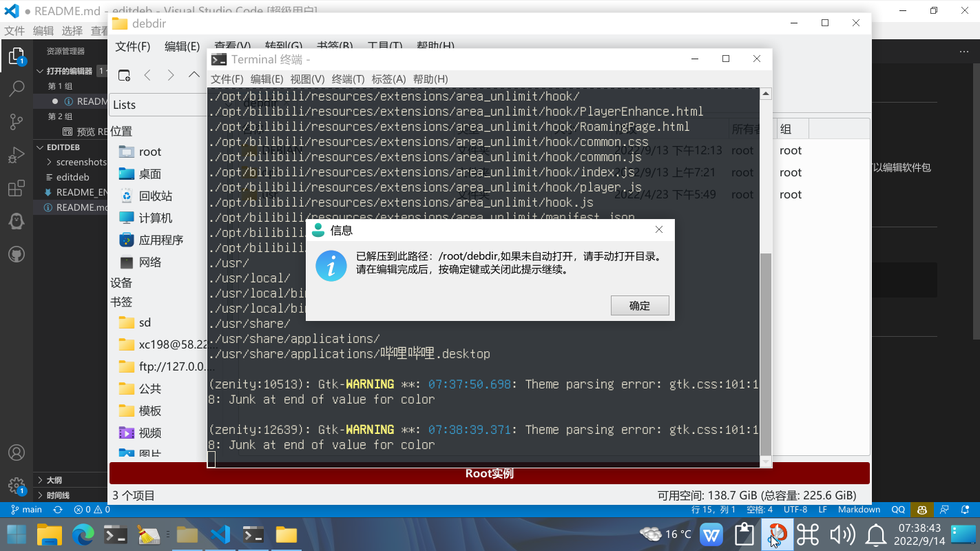Open 视图(V) menu in Terminal

[308, 79]
